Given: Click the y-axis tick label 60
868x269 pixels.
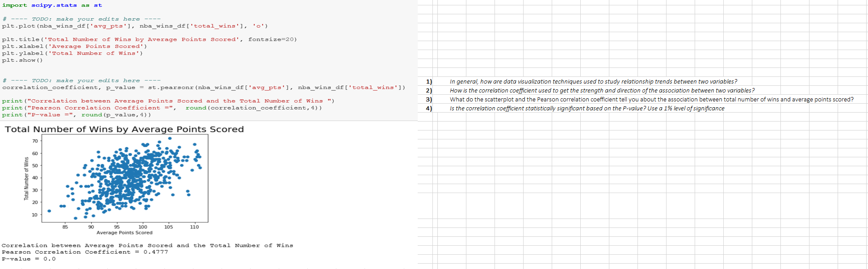Looking at the screenshot, I should coord(35,154).
